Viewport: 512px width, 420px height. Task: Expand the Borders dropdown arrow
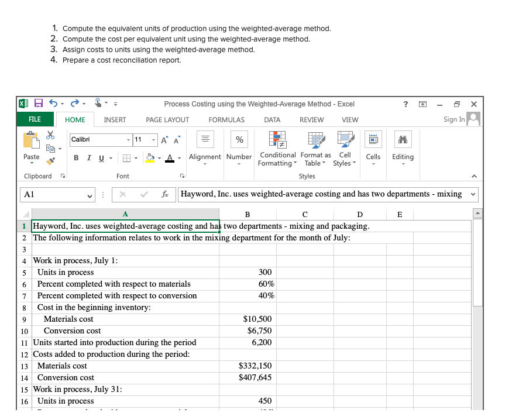[x=136, y=159]
